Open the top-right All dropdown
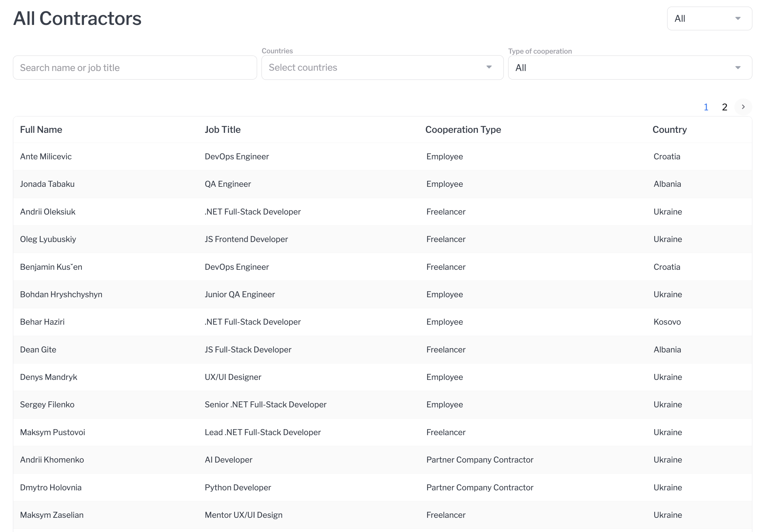This screenshot has width=764, height=532. click(x=709, y=19)
